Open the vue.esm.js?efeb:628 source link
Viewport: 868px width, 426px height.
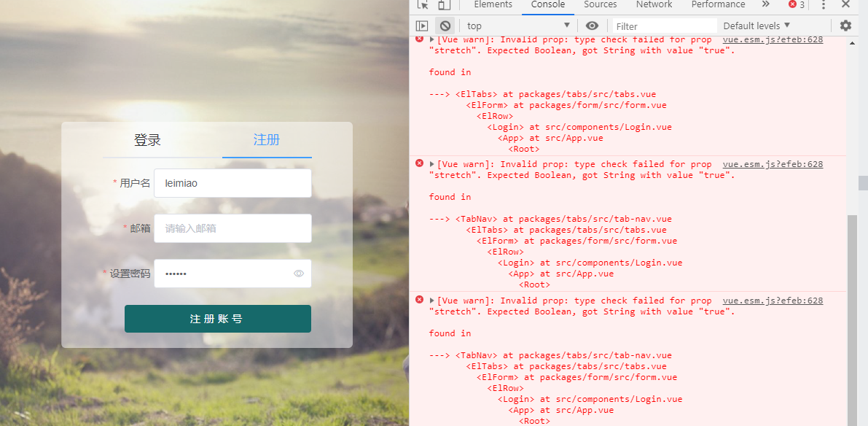click(x=773, y=39)
